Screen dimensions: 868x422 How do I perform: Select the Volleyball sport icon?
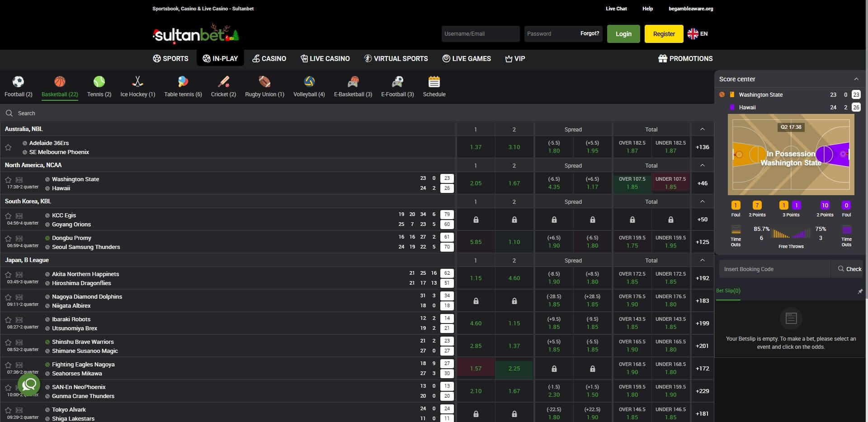309,82
